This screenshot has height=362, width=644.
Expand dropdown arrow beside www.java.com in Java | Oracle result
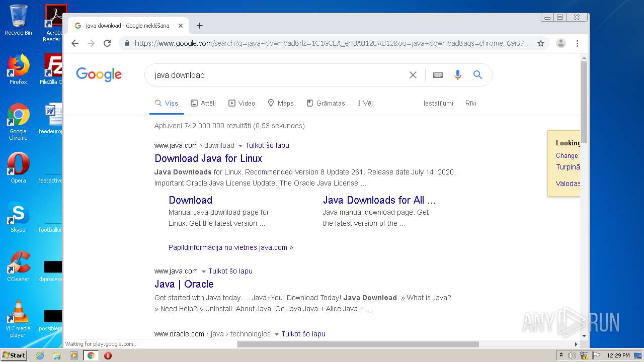(203, 271)
